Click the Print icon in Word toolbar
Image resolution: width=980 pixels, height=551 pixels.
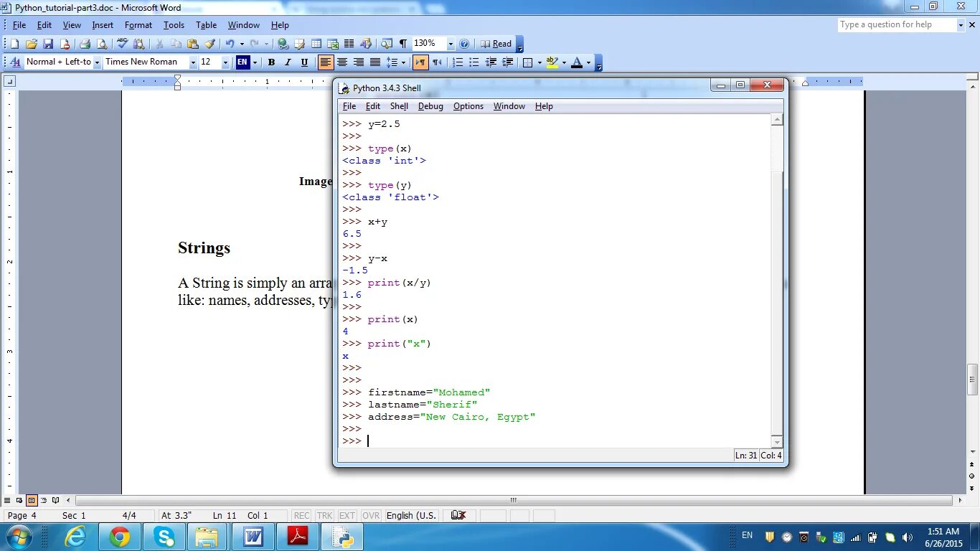click(x=84, y=44)
